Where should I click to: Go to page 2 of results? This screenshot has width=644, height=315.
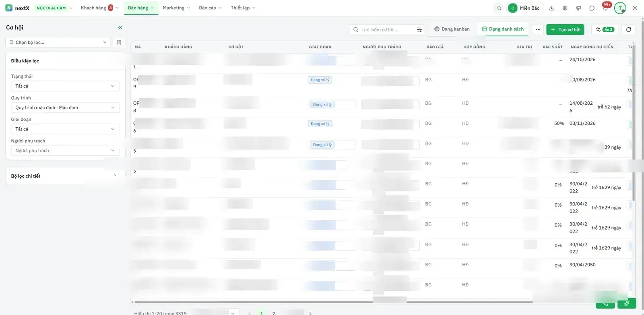[x=274, y=313]
